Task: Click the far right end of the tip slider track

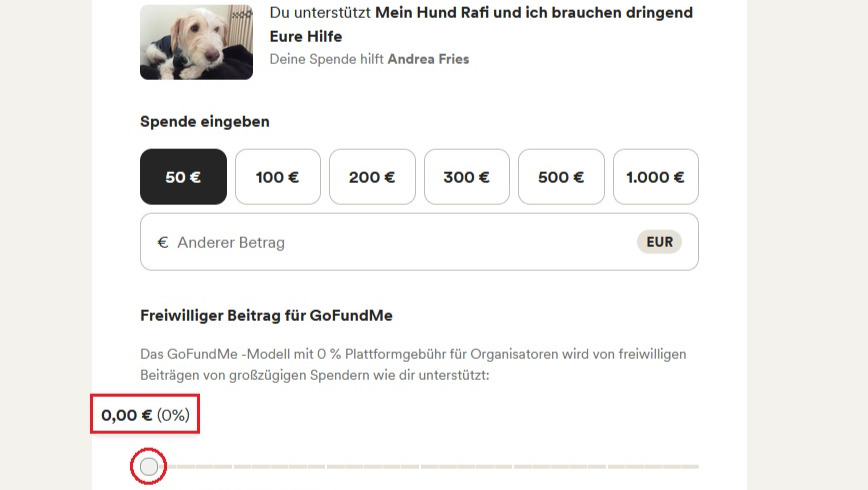Action: [x=696, y=467]
